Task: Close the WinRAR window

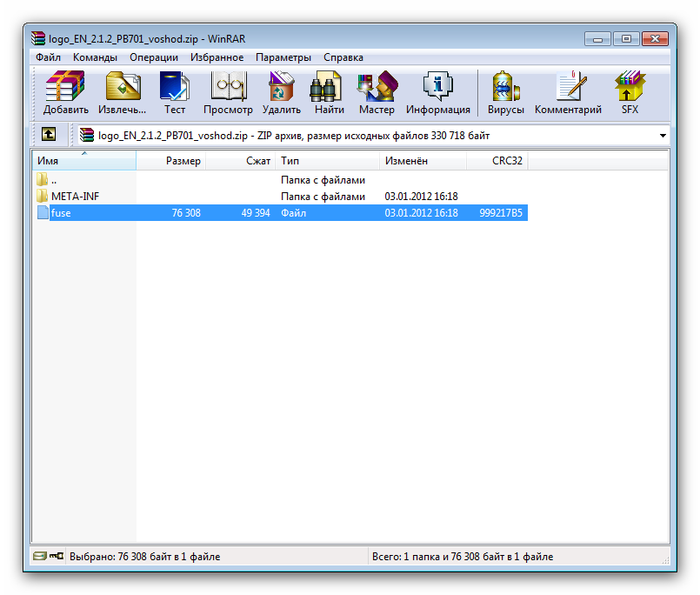Action: click(655, 39)
